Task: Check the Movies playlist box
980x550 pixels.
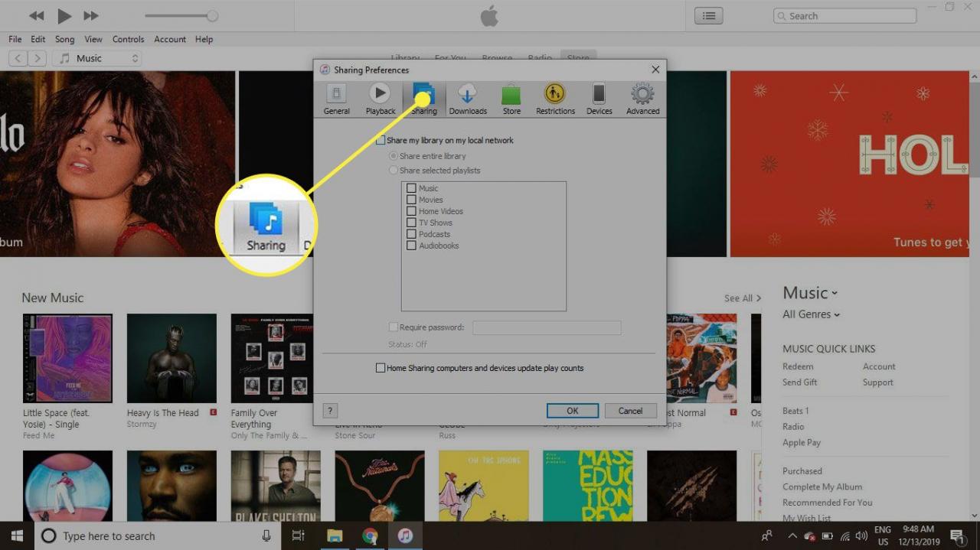Action: [x=412, y=200]
